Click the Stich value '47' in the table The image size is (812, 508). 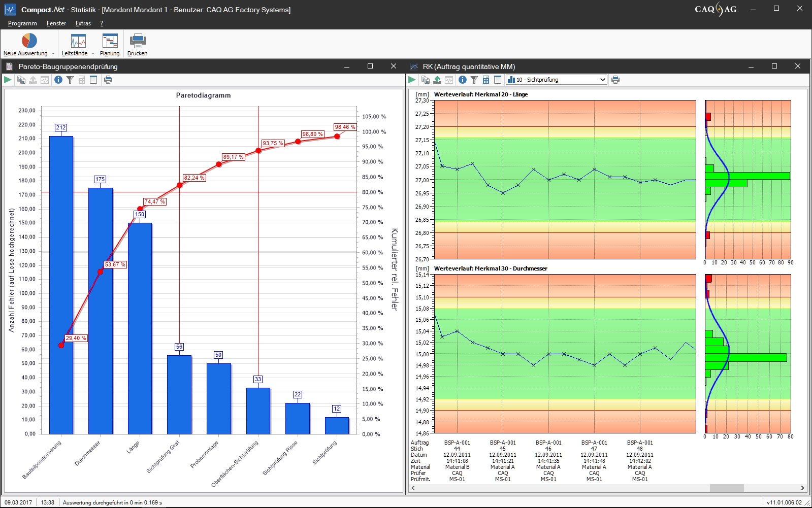(x=594, y=449)
